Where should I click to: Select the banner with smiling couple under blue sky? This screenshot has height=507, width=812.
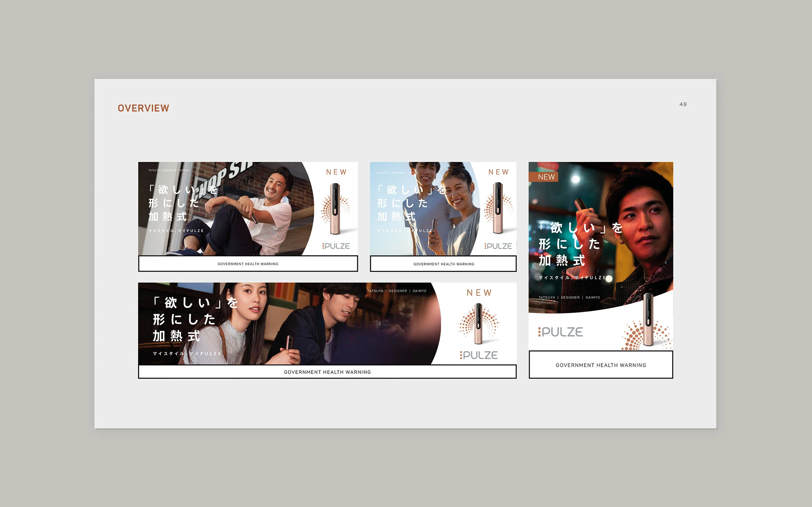pyautogui.click(x=443, y=216)
